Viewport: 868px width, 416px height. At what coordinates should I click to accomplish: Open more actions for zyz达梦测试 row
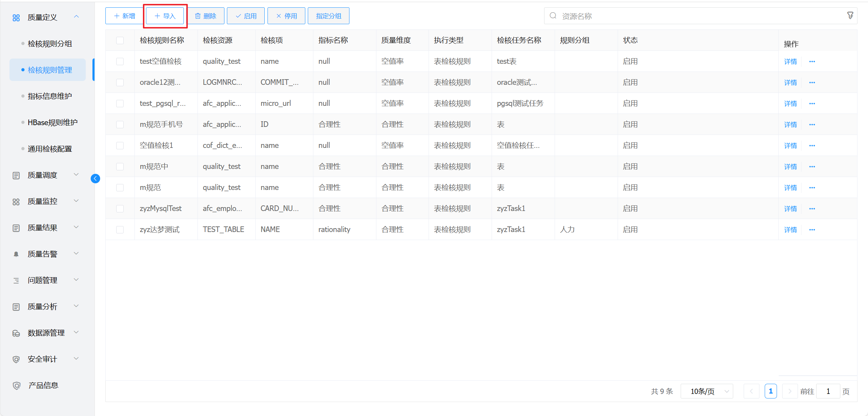point(812,230)
